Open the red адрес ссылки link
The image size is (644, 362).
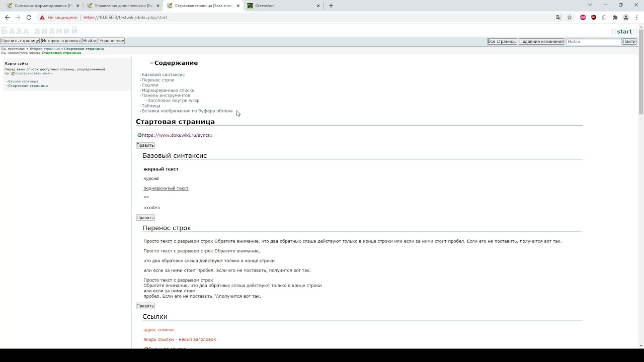coord(158,330)
